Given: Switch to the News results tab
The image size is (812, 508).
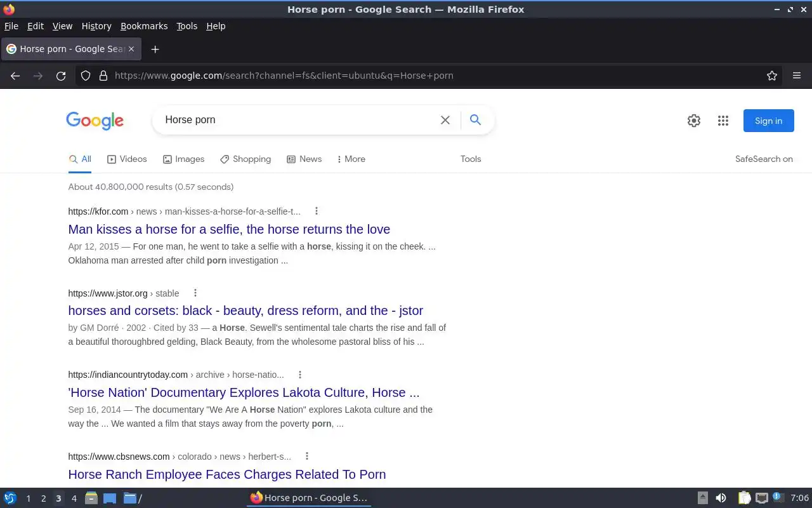Looking at the screenshot, I should (x=304, y=159).
